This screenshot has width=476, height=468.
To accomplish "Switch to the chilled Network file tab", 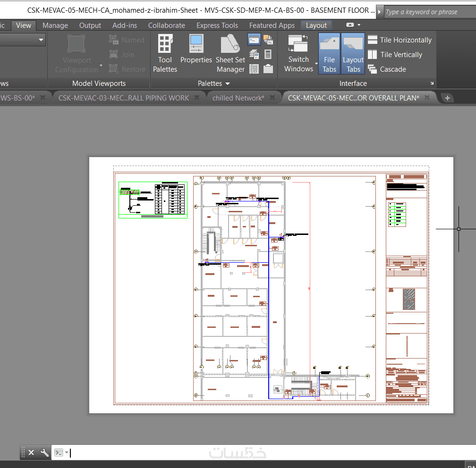I will (x=238, y=98).
